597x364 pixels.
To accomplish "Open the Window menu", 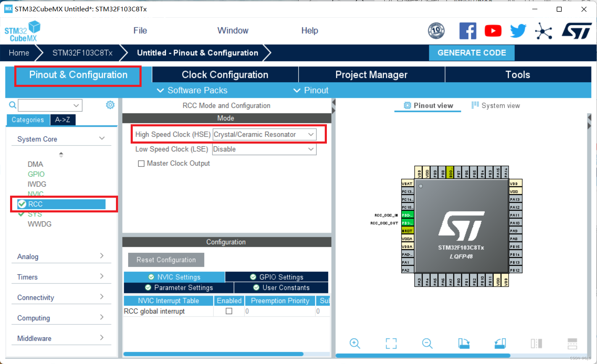I will click(233, 31).
